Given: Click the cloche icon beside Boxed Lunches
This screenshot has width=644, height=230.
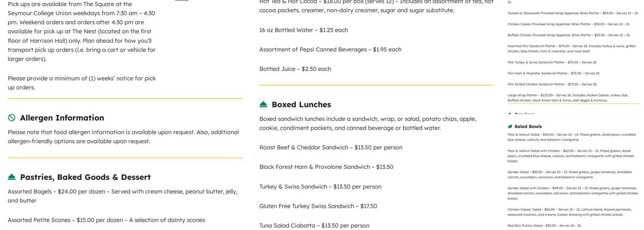Looking at the screenshot, I should pyautogui.click(x=264, y=104).
